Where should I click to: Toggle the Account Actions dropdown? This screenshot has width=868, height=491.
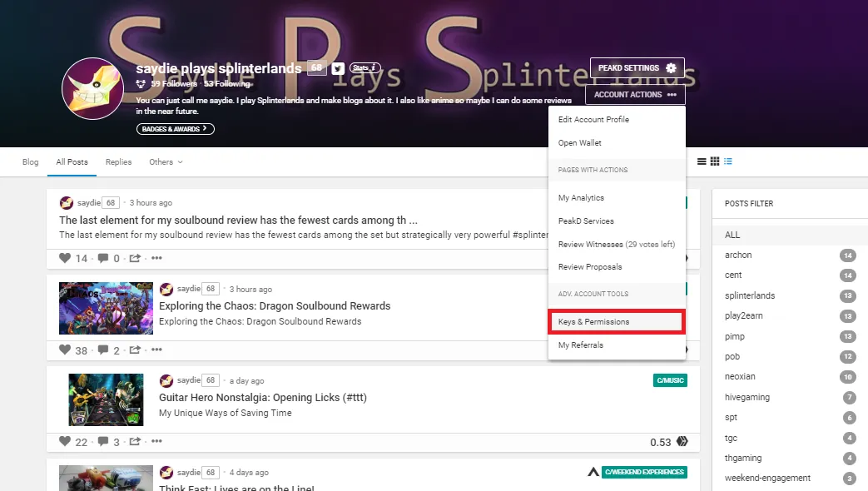coord(635,95)
